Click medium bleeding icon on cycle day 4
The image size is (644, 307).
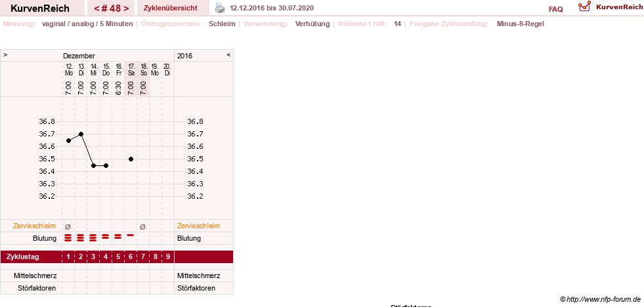pyautogui.click(x=106, y=236)
